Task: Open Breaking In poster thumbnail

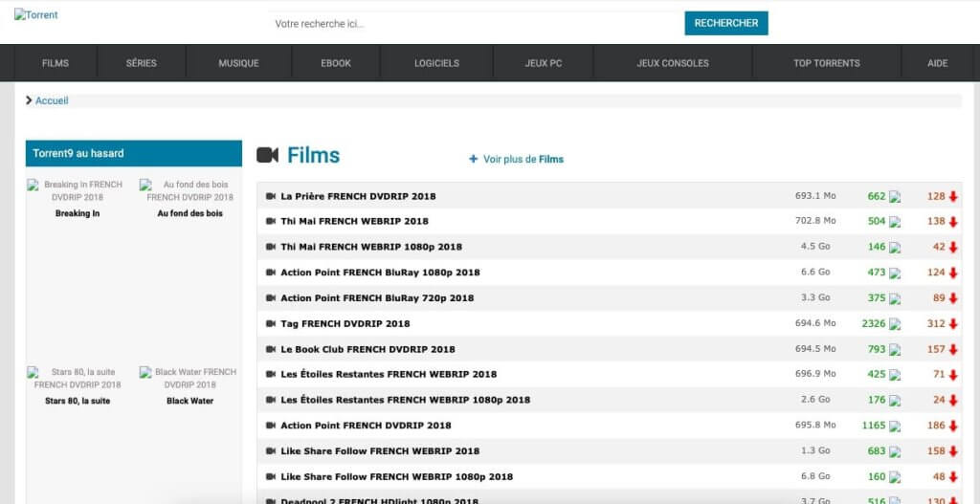Action: click(78, 190)
